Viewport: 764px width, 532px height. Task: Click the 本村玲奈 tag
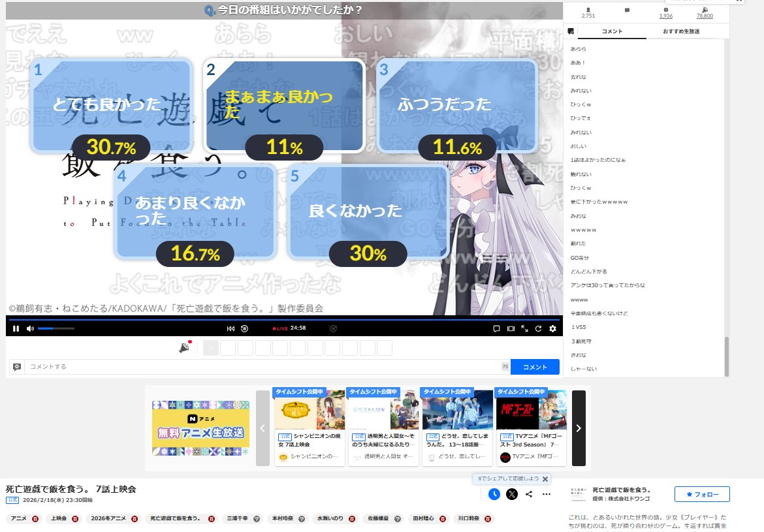pos(283,518)
